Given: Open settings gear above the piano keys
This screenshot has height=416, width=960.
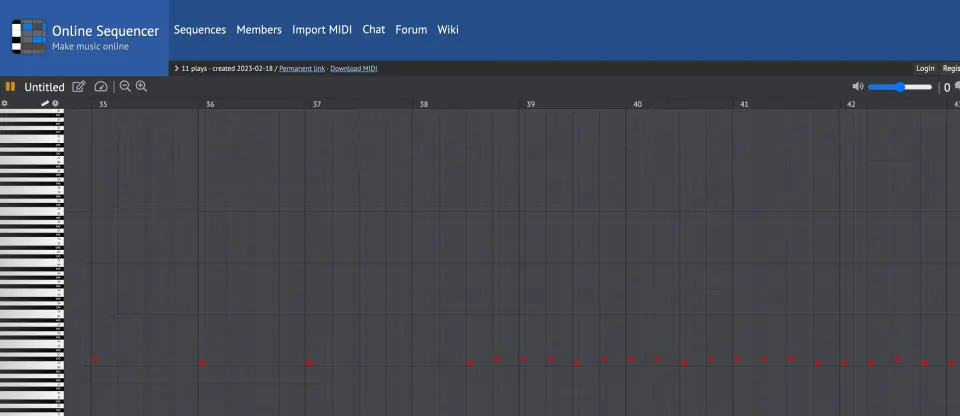Looking at the screenshot, I should pyautogui.click(x=4, y=104).
